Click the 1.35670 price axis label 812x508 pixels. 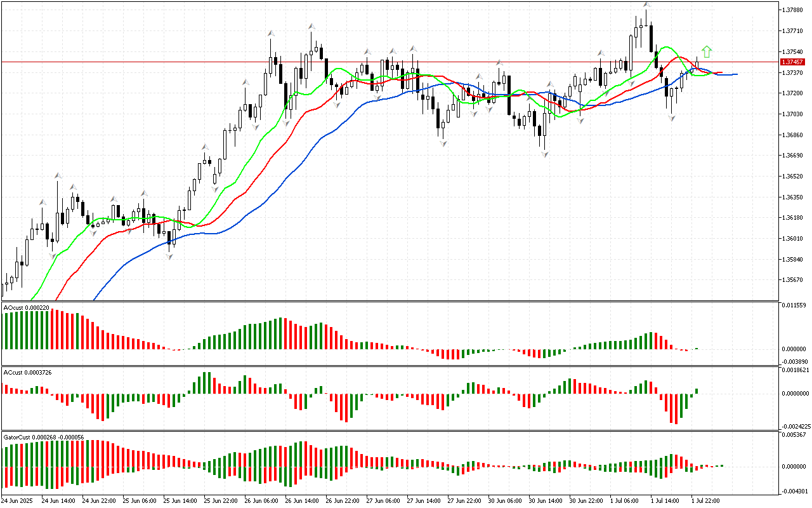(794, 280)
